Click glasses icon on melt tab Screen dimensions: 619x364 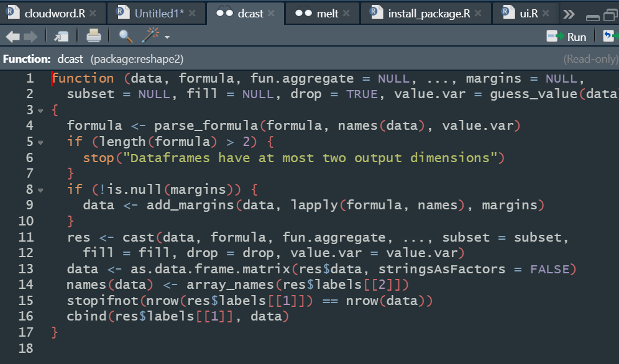click(x=303, y=13)
